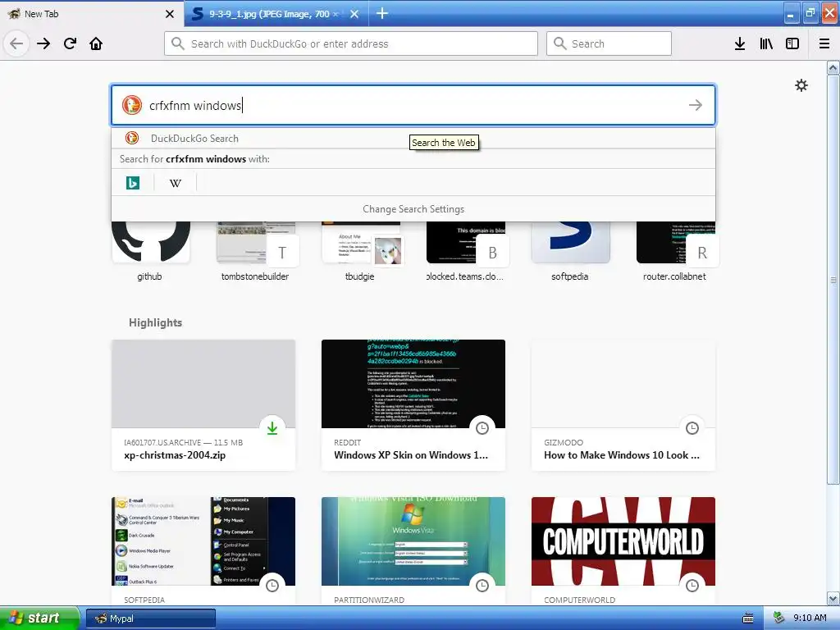
Task: Click the DuckDuckGo address bar
Action: 351,43
